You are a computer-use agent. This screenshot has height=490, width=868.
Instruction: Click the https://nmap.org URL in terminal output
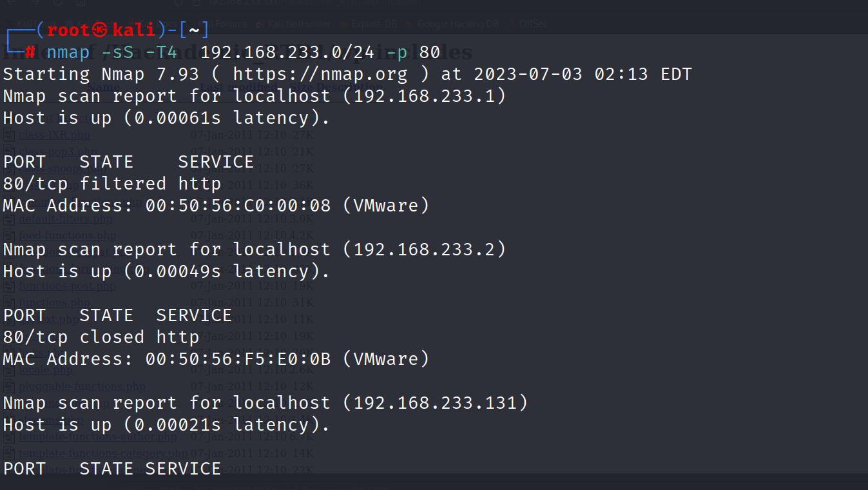pyautogui.click(x=320, y=74)
